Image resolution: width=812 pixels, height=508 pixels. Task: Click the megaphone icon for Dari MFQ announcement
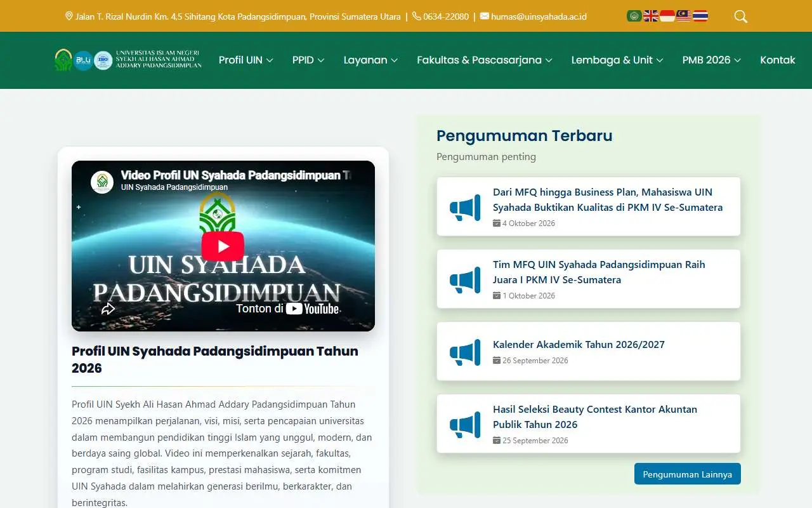465,207
